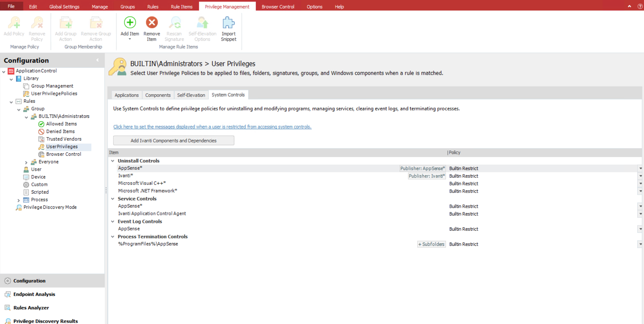Open policy dropdown for %ProgramFiles%\AppSense row
The height and width of the screenshot is (324, 644).
click(x=640, y=244)
